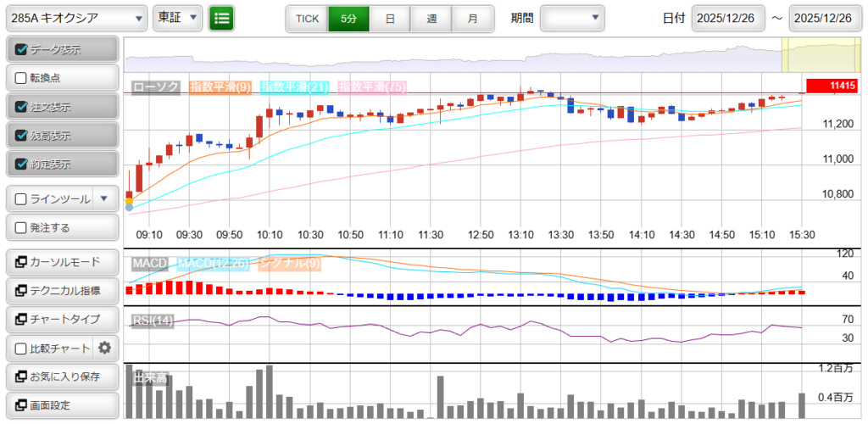Open the テクニカル指標 panel

coord(62,291)
